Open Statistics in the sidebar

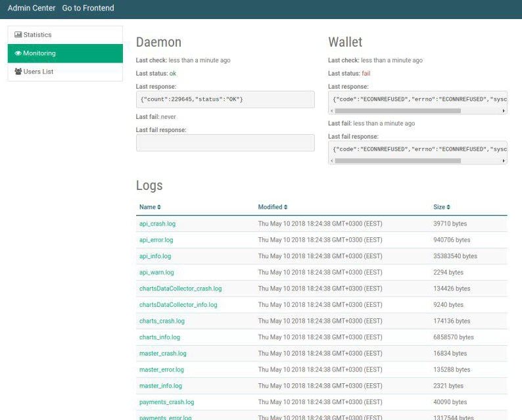(x=65, y=35)
